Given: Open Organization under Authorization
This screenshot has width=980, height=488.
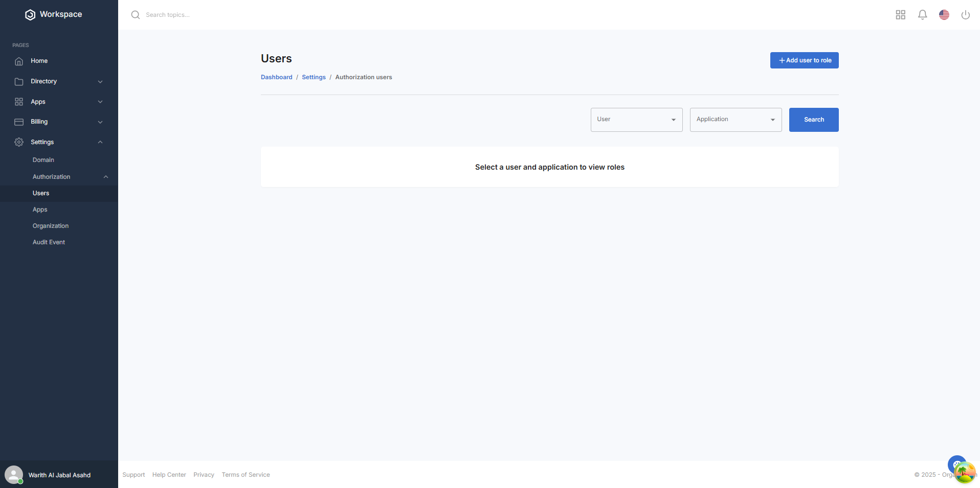Looking at the screenshot, I should (50, 226).
